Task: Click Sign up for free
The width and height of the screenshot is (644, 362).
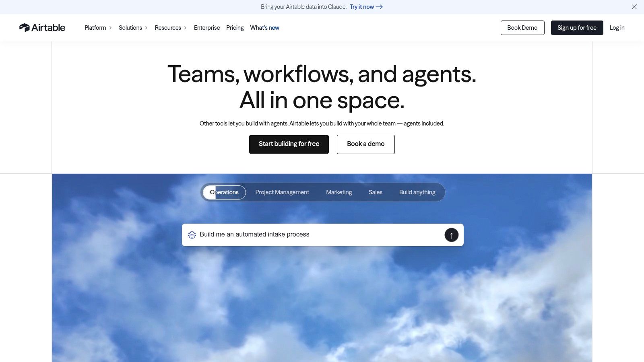Action: pos(577,28)
